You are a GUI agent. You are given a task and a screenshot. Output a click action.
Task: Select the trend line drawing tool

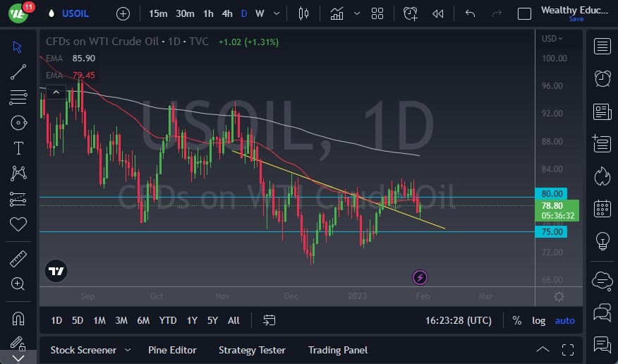[x=18, y=71]
